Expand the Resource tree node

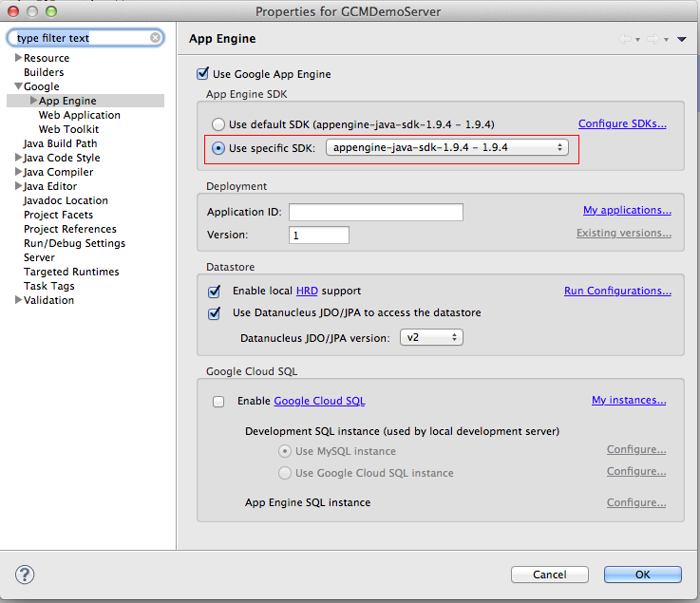[18, 58]
